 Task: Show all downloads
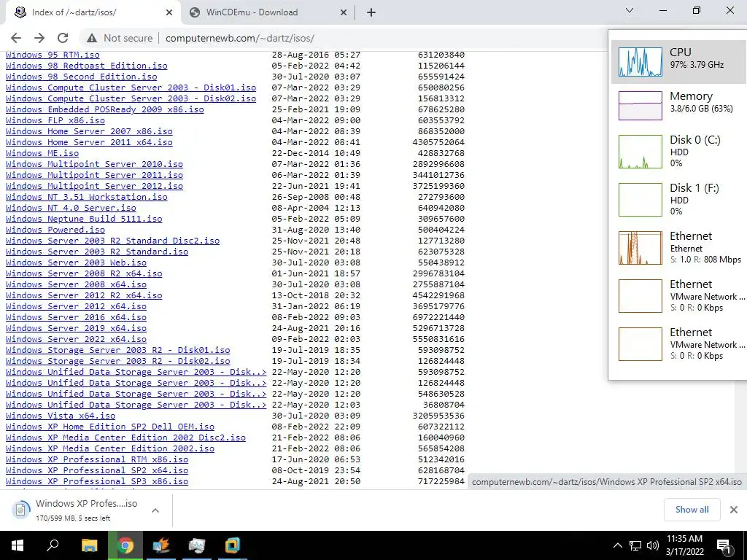pos(692,510)
